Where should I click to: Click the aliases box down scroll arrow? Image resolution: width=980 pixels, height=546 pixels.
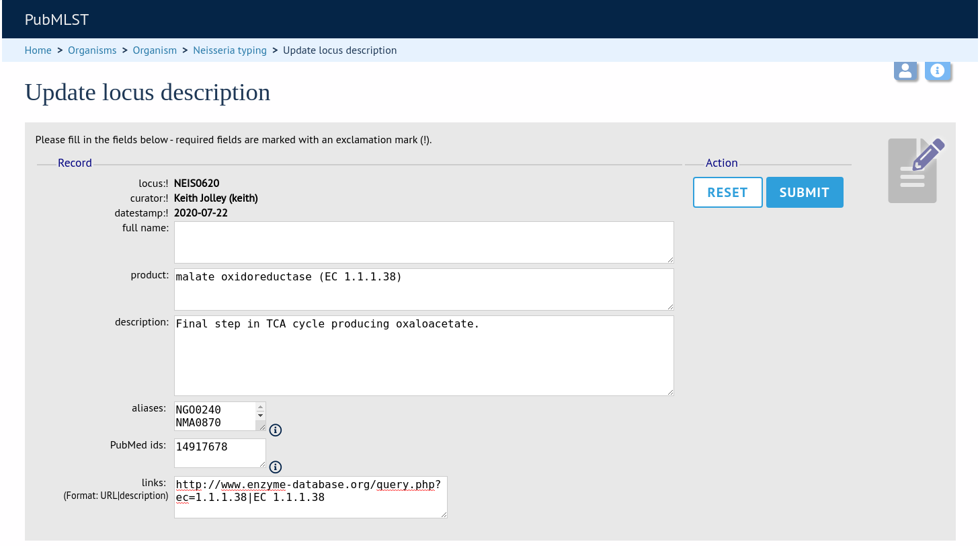(261, 416)
